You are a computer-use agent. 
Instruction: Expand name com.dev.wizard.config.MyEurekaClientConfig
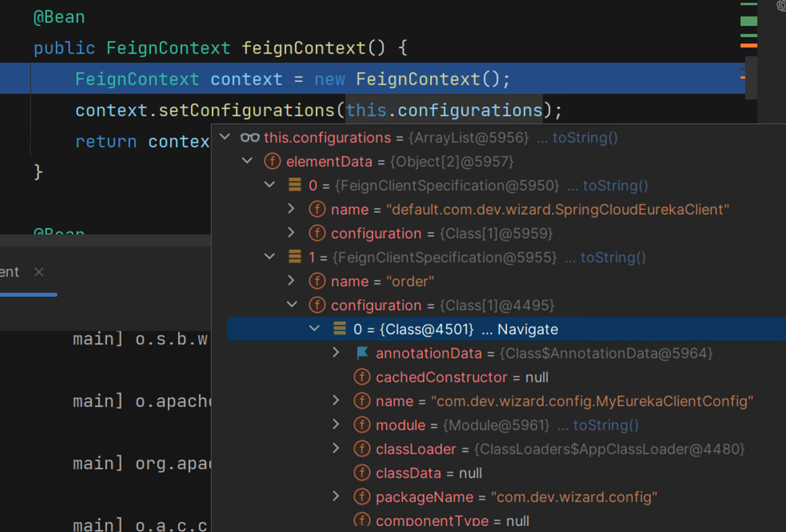(x=336, y=400)
